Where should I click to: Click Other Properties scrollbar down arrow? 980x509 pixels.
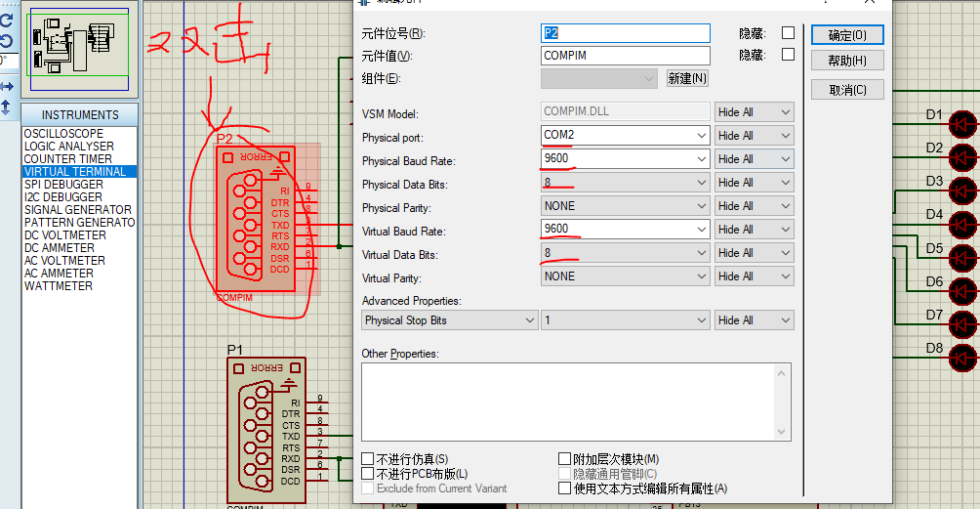pyautogui.click(x=781, y=432)
